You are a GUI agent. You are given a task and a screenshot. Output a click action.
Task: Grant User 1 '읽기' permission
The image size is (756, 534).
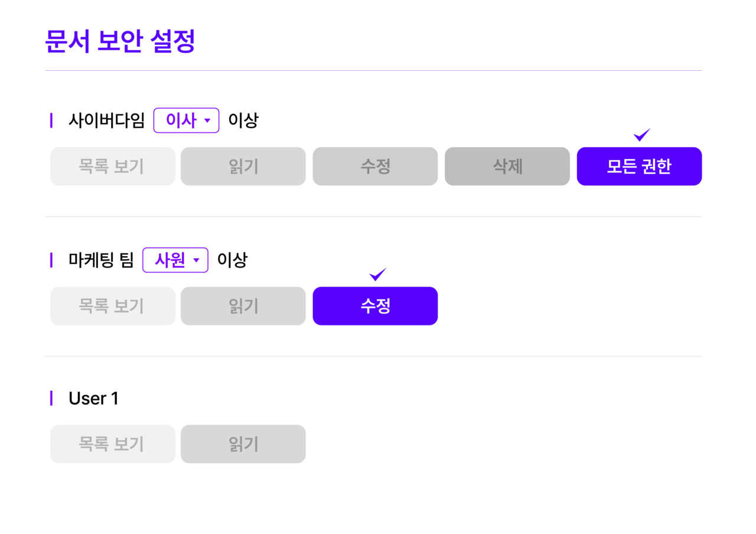[x=243, y=444]
